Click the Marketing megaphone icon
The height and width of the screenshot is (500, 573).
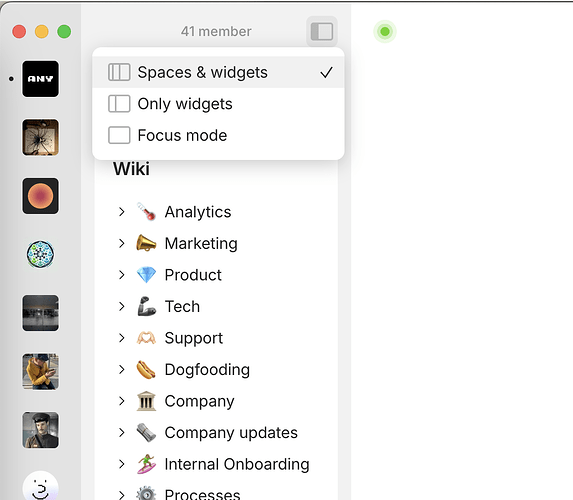[x=146, y=243]
